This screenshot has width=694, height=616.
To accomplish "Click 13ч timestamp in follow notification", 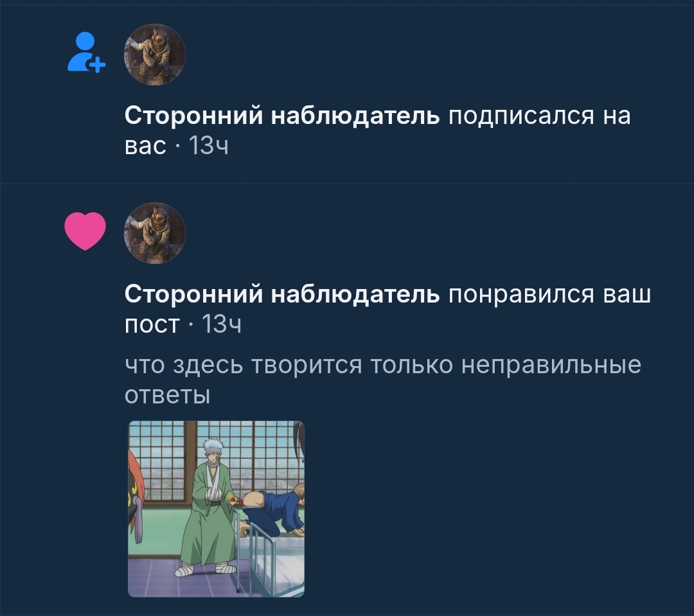I will (x=208, y=146).
